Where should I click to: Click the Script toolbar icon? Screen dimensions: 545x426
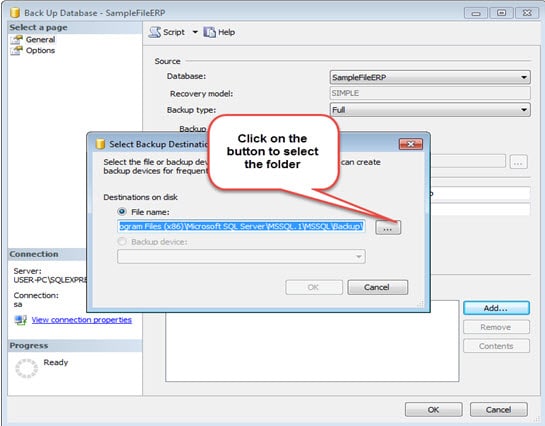click(154, 32)
